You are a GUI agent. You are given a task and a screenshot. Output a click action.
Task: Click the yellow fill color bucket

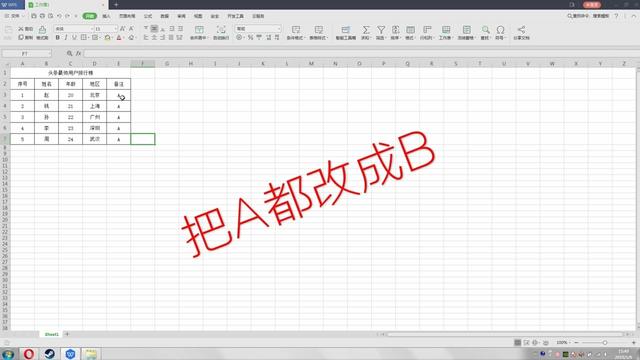point(107,38)
